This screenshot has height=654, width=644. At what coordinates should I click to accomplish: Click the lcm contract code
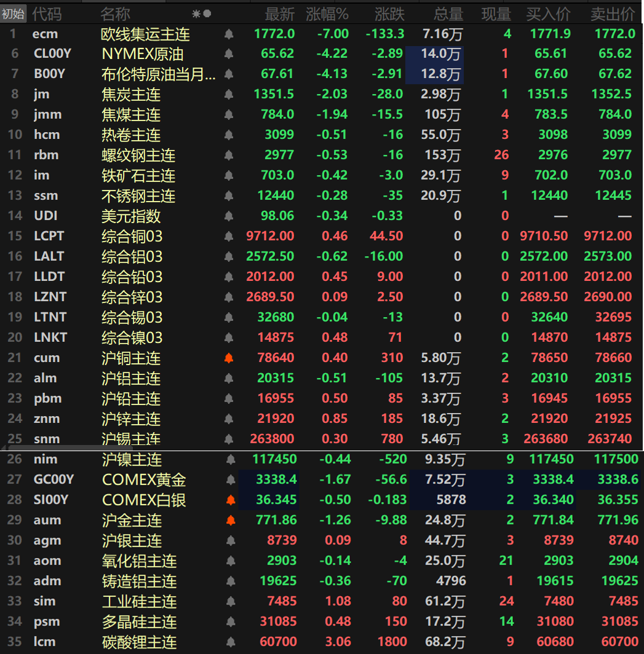[44, 642]
